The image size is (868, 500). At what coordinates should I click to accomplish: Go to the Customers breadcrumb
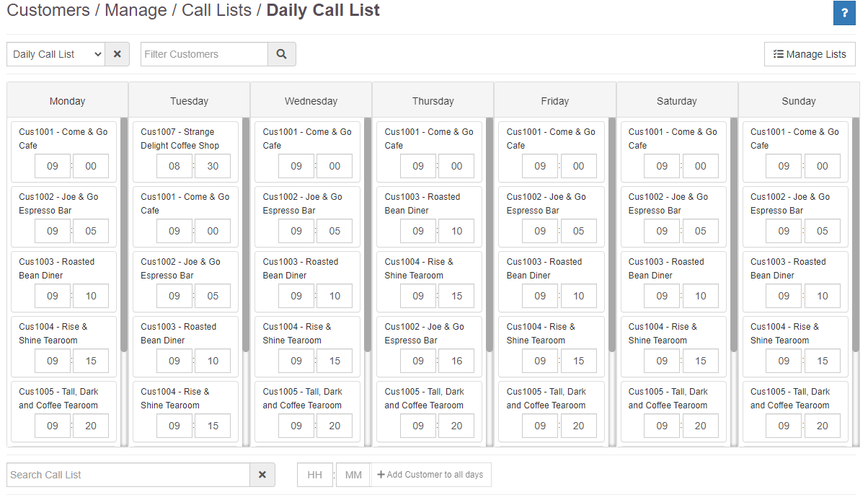coord(48,11)
